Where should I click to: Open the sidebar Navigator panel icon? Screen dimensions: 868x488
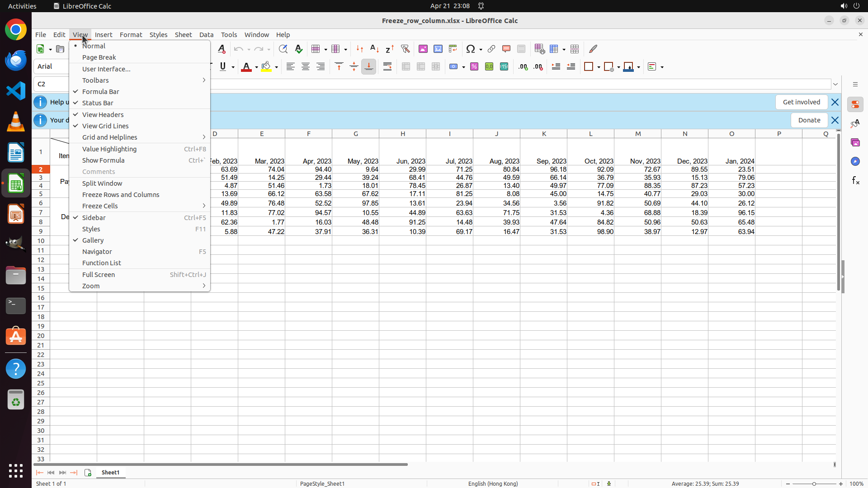[855, 162]
